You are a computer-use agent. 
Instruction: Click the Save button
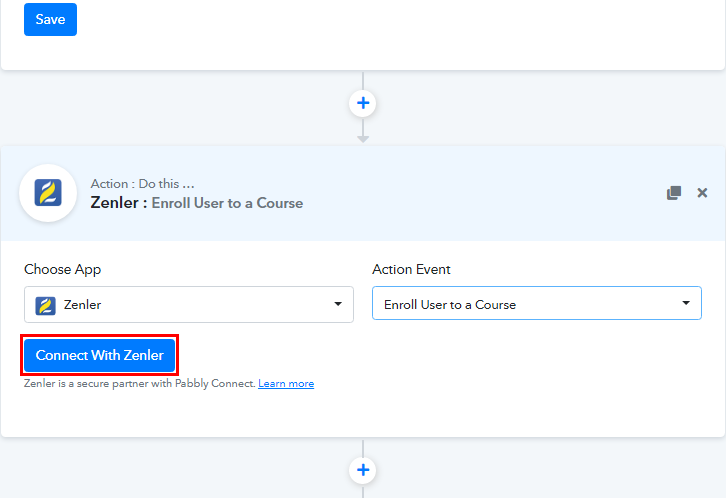(x=50, y=19)
